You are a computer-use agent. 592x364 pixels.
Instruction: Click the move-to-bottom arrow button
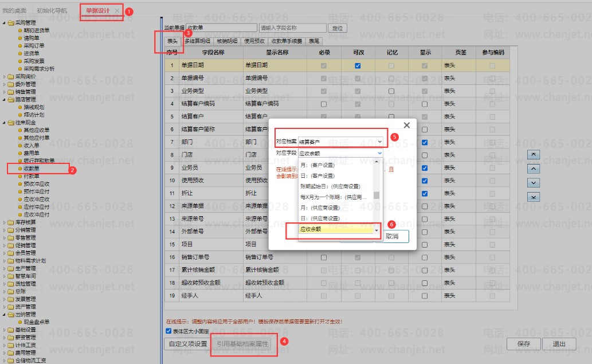pos(534,197)
